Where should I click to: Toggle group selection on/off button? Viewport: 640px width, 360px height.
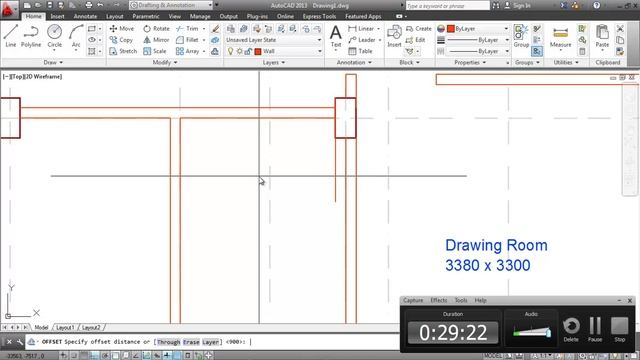tap(537, 51)
